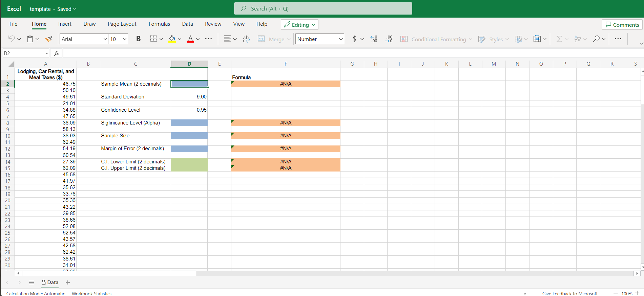Image resolution: width=644 pixels, height=296 pixels.
Task: Open the more font options ellipsis
Action: click(209, 39)
